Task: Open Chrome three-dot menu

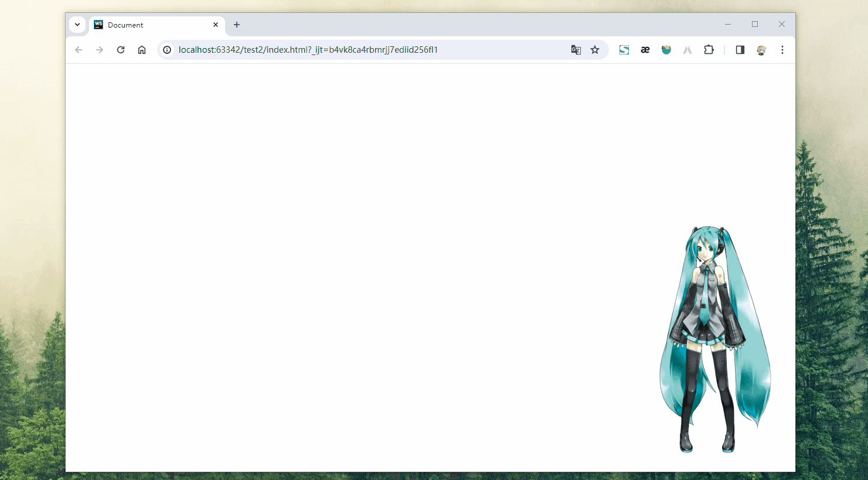Action: coord(782,50)
